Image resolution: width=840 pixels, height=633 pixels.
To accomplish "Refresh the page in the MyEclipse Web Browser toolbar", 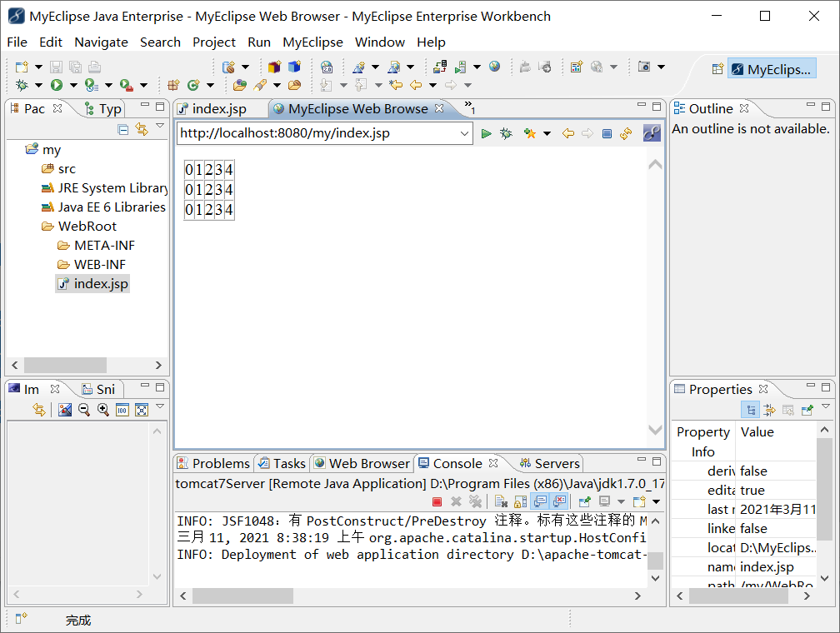I will click(626, 133).
